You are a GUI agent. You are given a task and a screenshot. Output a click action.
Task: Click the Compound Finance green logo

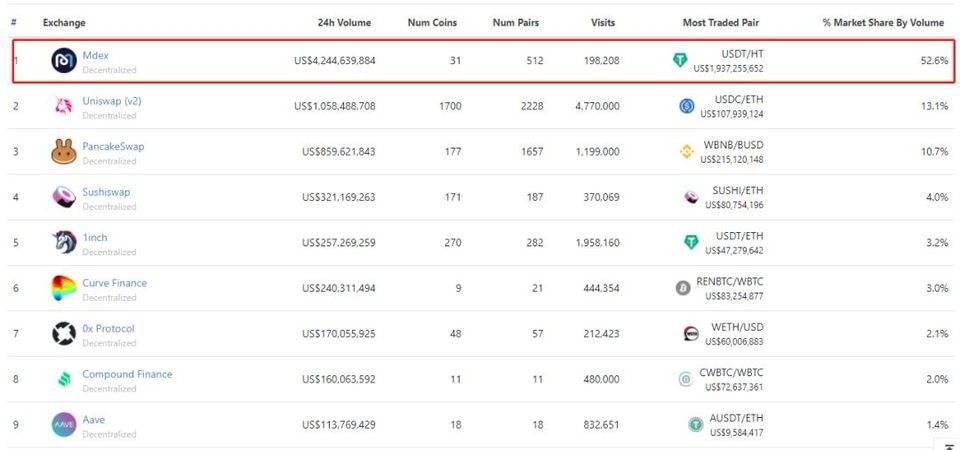point(64,380)
